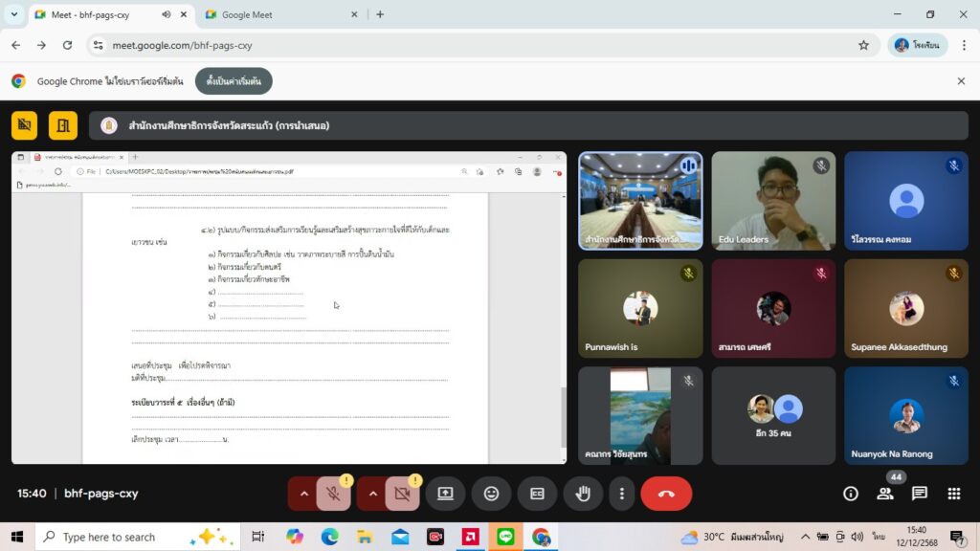
Task: Toggle the microphone mute button
Action: pos(333,494)
